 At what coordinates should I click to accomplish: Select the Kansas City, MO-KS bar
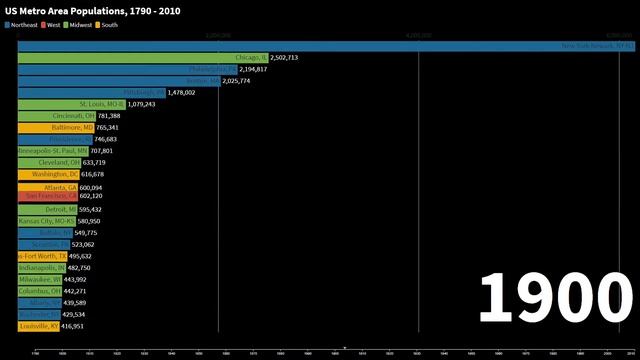[x=47, y=222]
